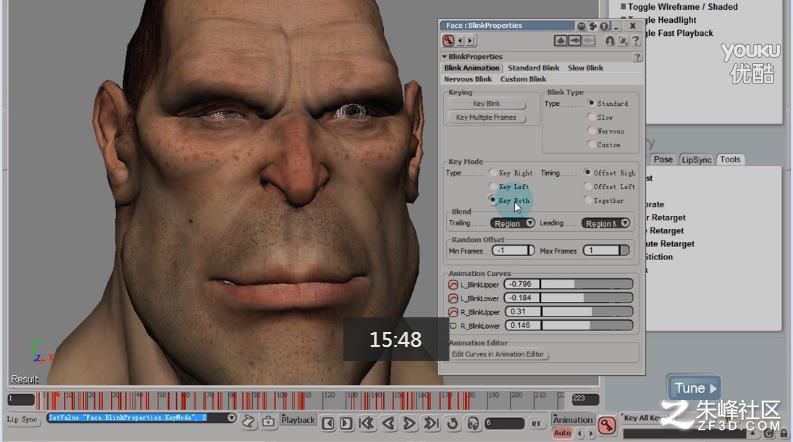
Task: Click the horseshoe revert icon in property editor
Action: [610, 40]
